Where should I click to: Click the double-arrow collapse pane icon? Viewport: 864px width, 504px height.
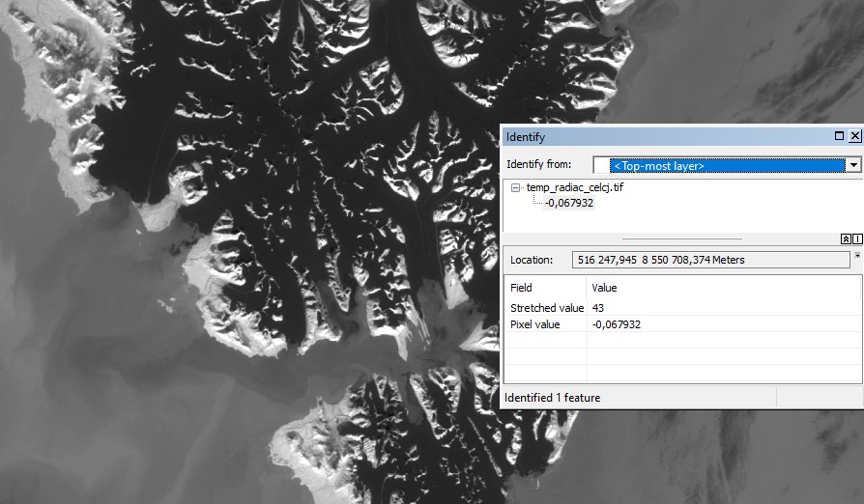(x=846, y=238)
